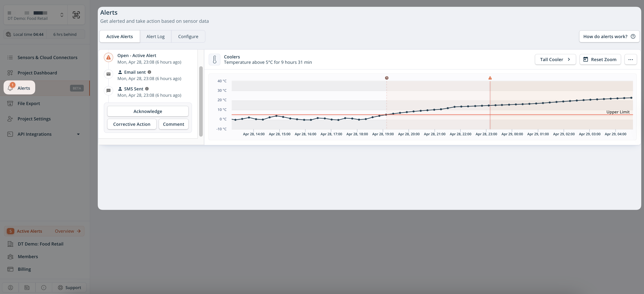Click the user profile icon in bottom bar
Screen dimensions: 644x294
click(10, 287)
